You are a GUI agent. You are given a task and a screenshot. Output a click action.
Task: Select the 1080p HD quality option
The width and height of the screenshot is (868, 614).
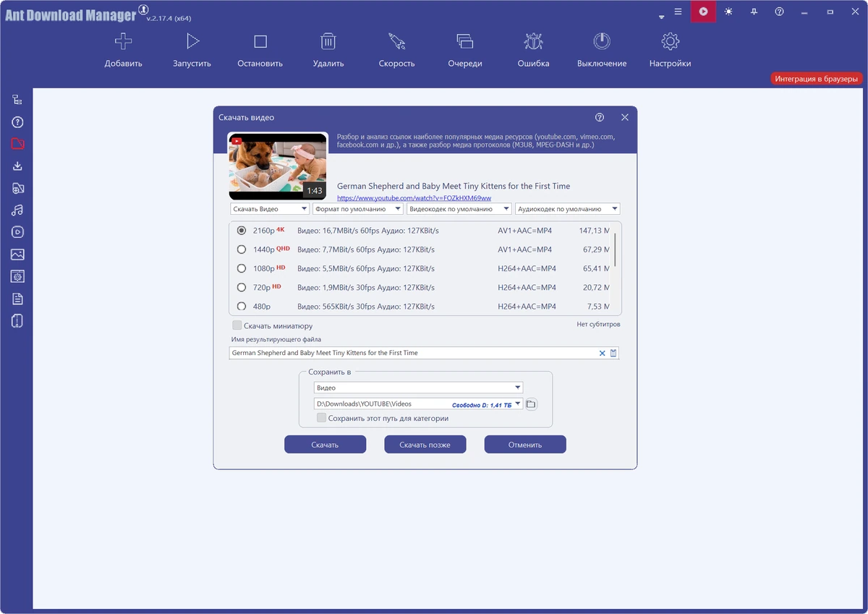[x=242, y=268]
